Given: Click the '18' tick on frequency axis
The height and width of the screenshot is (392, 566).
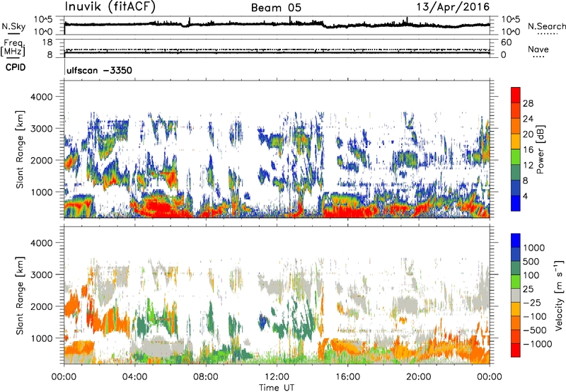Looking at the screenshot, I should click(47, 42).
